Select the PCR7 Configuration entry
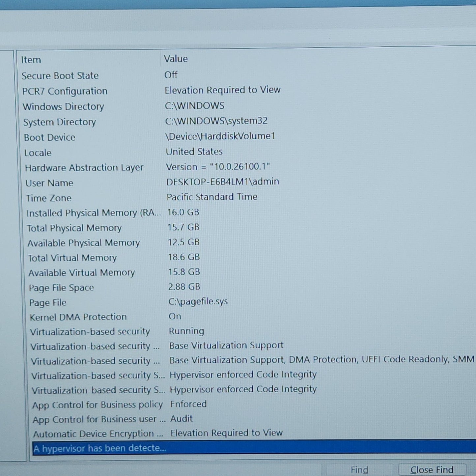The height and width of the screenshot is (476, 476). (x=65, y=91)
